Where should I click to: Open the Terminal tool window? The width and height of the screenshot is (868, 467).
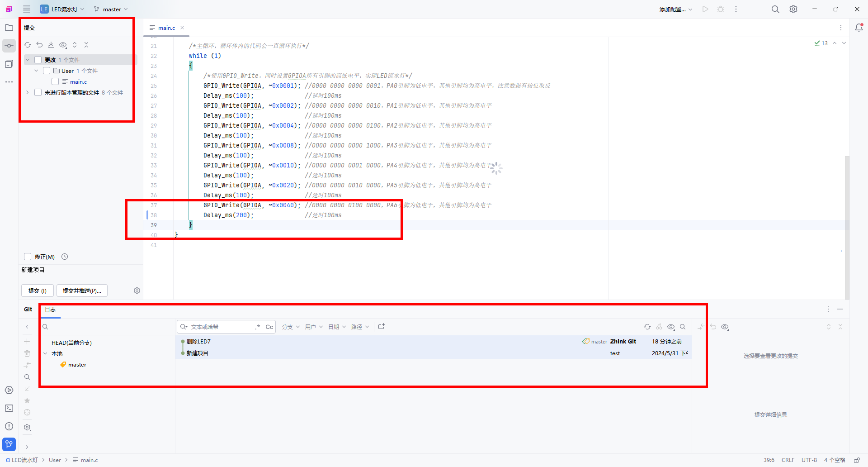9,408
